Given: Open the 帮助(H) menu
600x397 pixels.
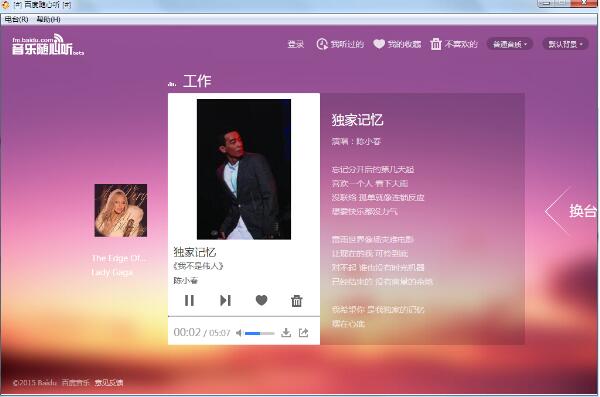Looking at the screenshot, I should click(48, 19).
